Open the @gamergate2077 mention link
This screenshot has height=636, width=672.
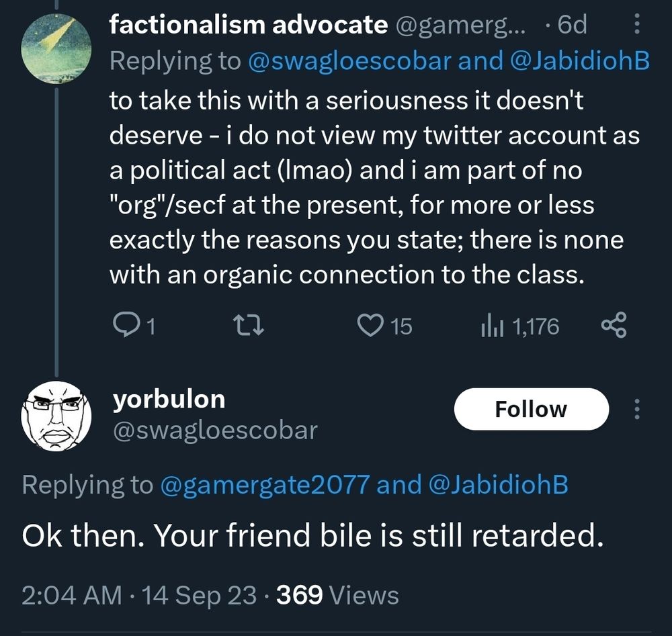point(264,485)
